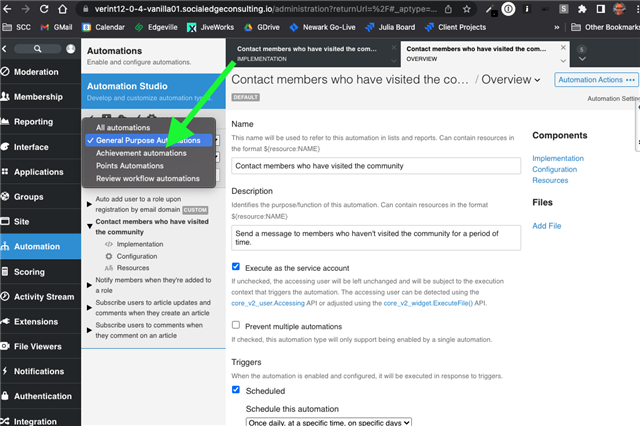
Task: Enable Prevent multiple automations checkbox
Action: coord(236,325)
